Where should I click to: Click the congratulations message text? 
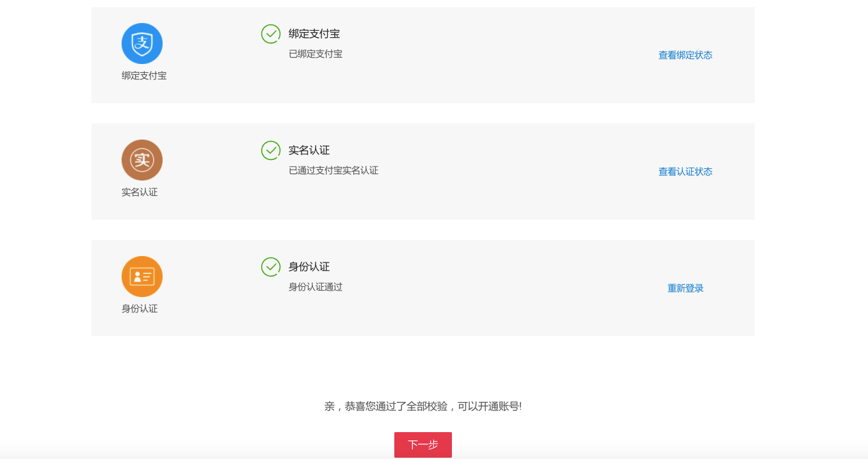[x=423, y=405]
